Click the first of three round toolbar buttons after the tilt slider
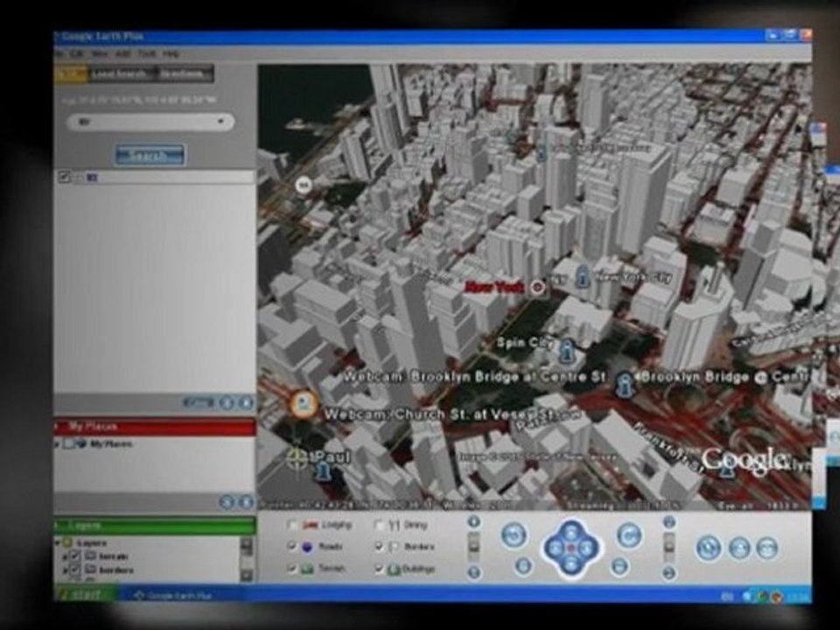The image size is (840, 630). [x=709, y=548]
